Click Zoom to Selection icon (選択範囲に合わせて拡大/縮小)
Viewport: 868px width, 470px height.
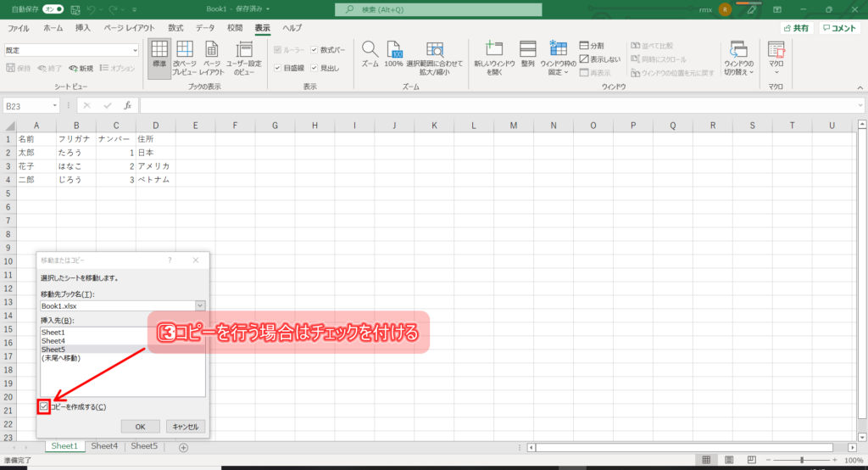click(x=434, y=53)
